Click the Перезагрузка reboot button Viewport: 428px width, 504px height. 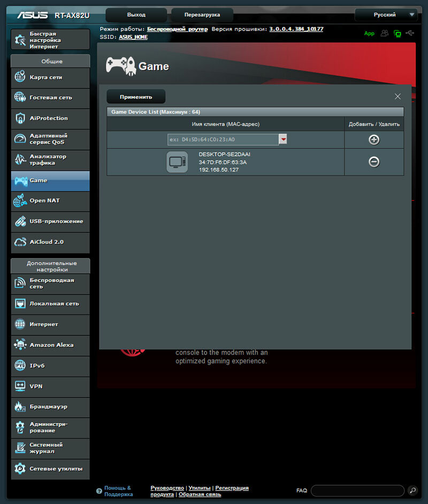point(202,15)
